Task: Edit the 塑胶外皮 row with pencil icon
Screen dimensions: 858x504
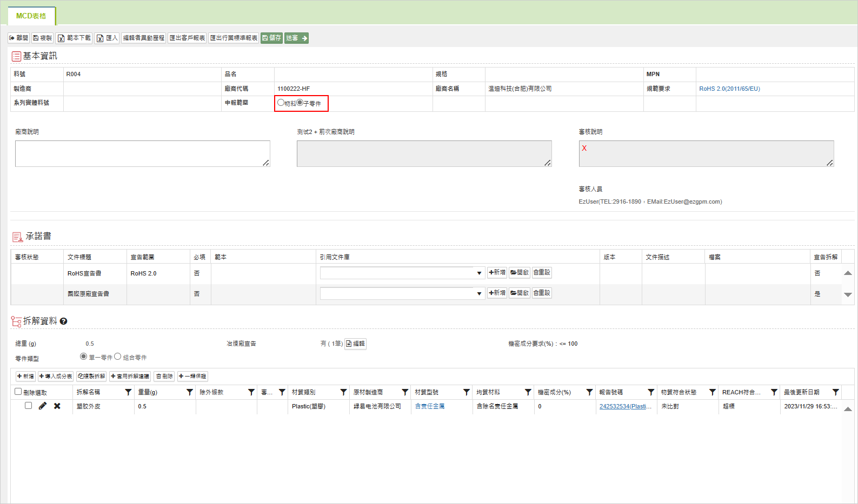Action: coord(43,406)
